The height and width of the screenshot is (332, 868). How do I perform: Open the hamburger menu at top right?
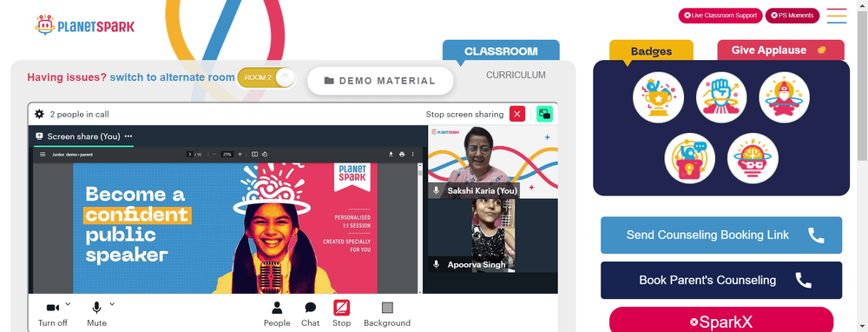837,16
